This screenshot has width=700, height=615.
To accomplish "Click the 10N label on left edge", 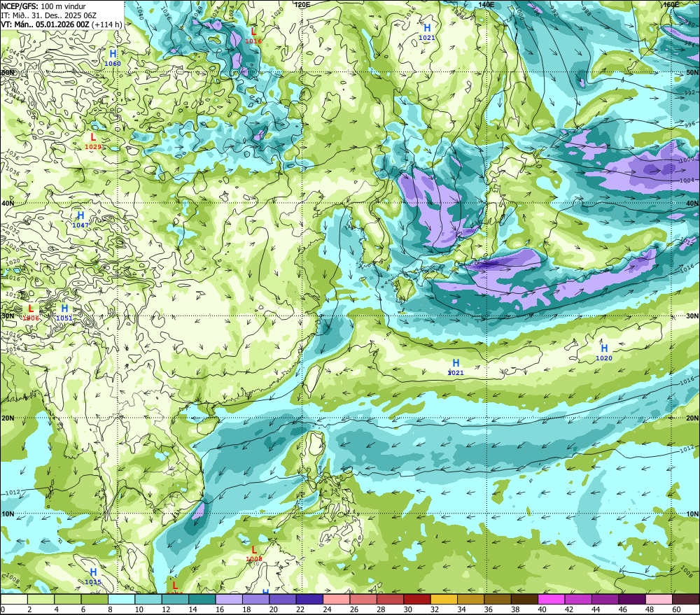I will (8, 514).
